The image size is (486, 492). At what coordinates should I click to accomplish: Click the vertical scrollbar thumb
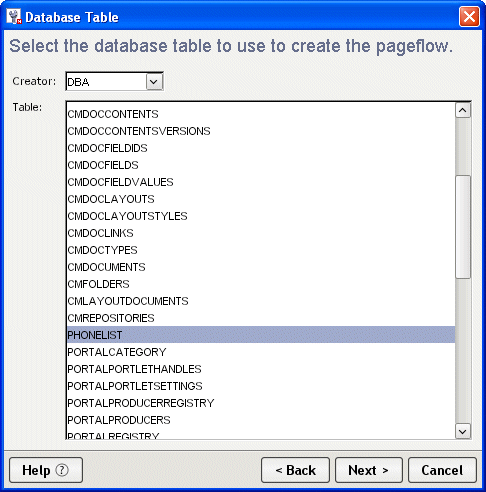(x=463, y=227)
